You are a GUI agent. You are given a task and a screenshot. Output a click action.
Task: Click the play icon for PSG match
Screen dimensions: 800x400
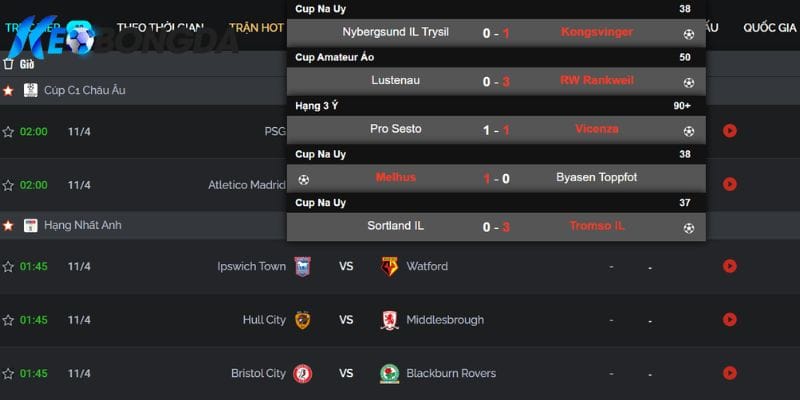[x=730, y=131]
